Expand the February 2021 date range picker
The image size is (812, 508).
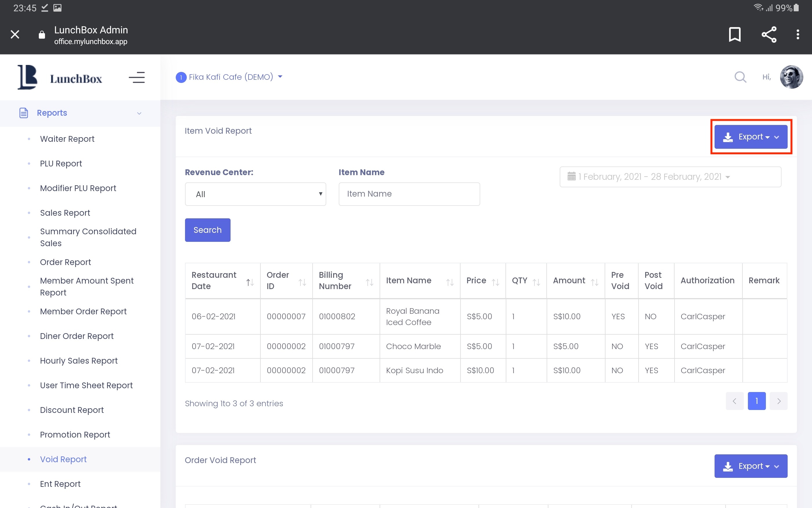pyautogui.click(x=670, y=177)
